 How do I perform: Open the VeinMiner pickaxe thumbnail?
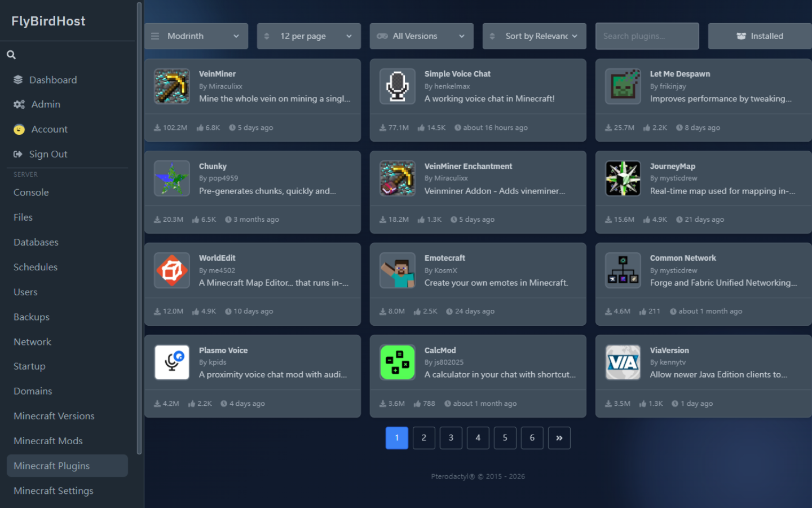tap(172, 86)
